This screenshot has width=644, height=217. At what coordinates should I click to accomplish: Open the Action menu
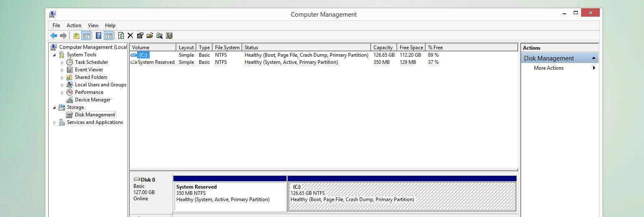point(74,25)
